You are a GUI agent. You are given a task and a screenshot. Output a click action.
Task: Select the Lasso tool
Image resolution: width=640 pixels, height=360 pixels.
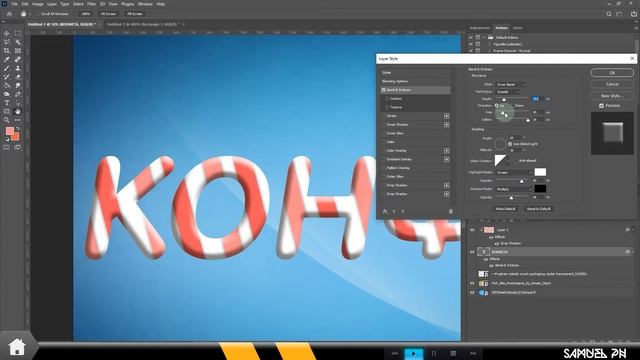coord(7,42)
